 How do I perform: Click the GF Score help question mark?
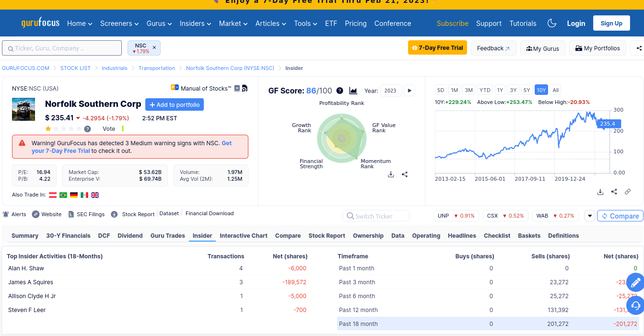tap(340, 91)
